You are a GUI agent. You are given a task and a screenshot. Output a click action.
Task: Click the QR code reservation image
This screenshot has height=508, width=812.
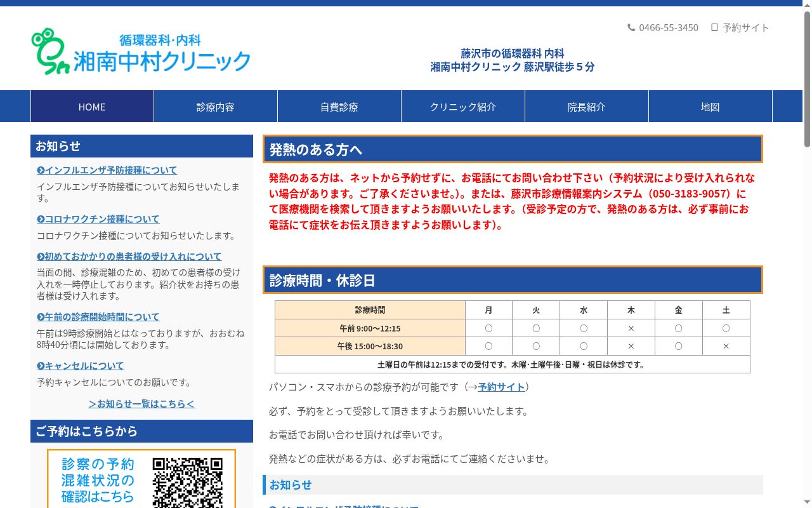pos(188,483)
